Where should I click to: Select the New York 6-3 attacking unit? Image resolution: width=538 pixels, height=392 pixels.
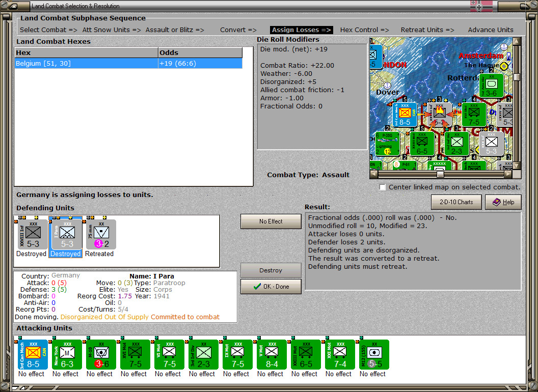[x=67, y=355]
